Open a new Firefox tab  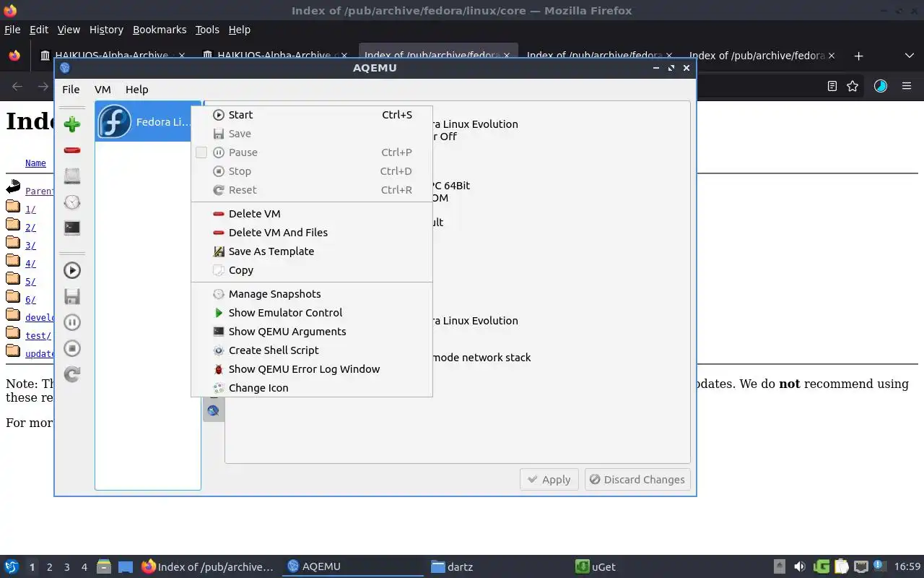pos(858,56)
